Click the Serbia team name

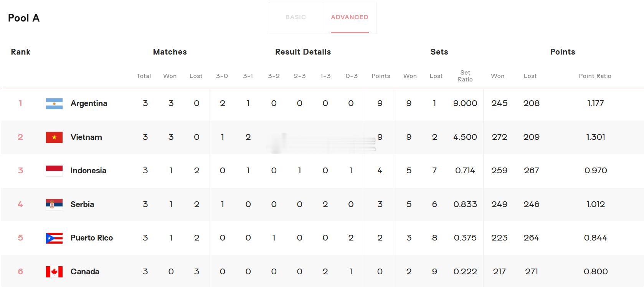point(82,204)
